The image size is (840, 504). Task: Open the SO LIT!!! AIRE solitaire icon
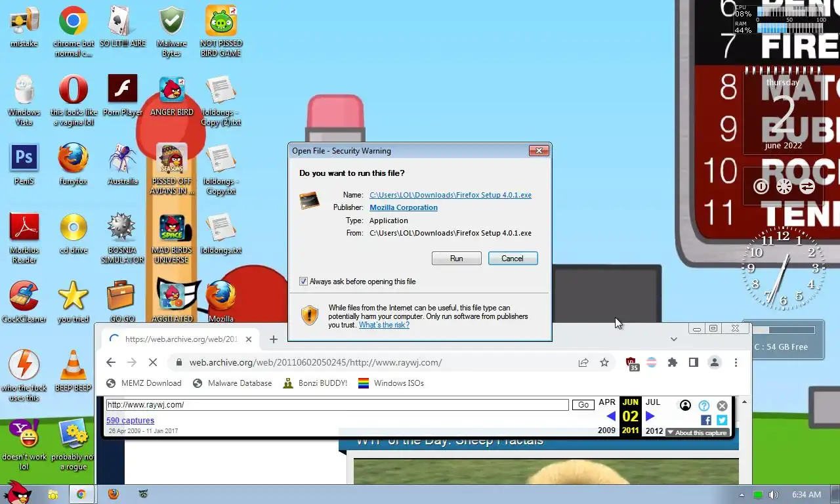[x=123, y=27]
